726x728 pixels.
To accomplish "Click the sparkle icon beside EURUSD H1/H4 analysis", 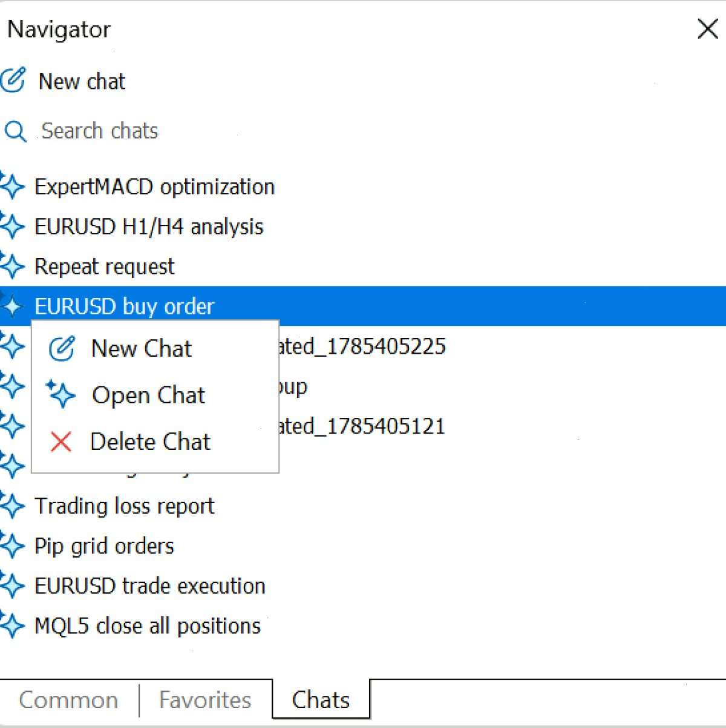I will pyautogui.click(x=12, y=226).
